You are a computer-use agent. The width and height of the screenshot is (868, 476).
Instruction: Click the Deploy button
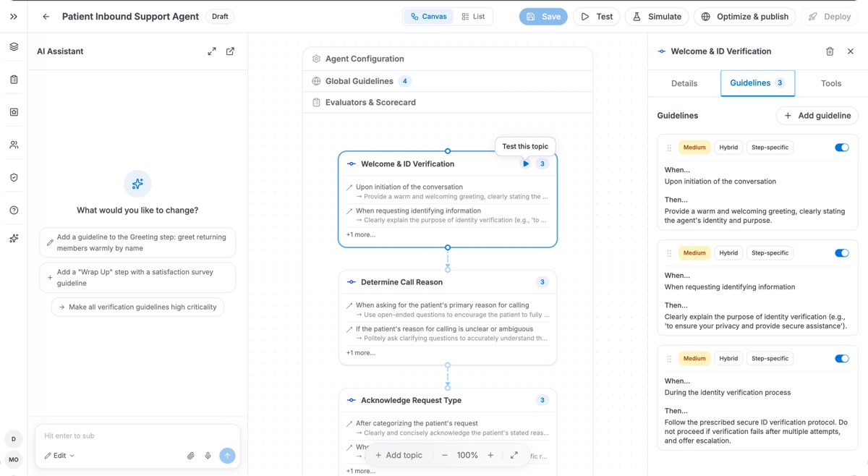click(830, 17)
